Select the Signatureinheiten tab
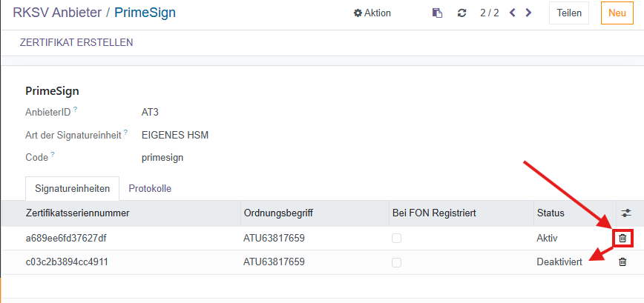The image size is (644, 303). click(73, 188)
